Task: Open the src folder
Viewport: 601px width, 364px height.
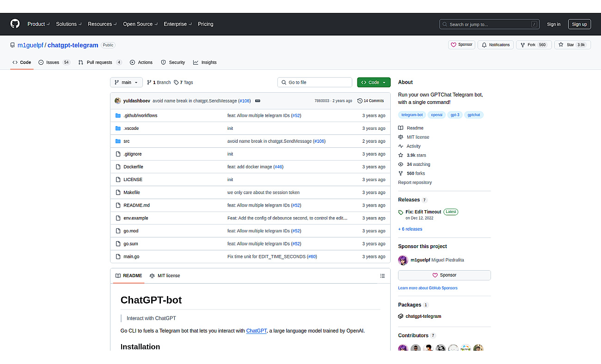Action: point(126,141)
